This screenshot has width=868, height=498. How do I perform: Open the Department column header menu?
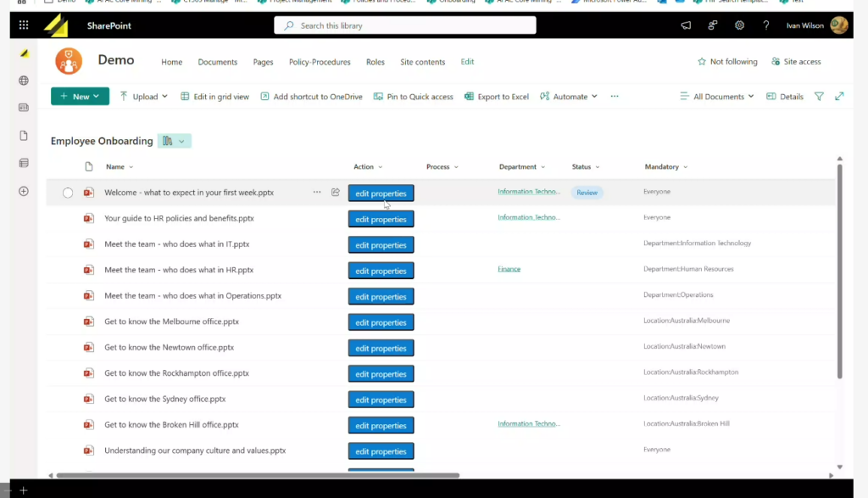click(x=522, y=167)
